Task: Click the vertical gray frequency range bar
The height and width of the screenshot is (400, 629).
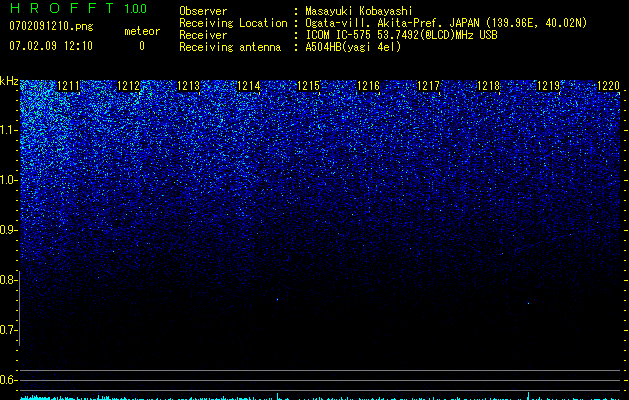Action: tap(20, 309)
